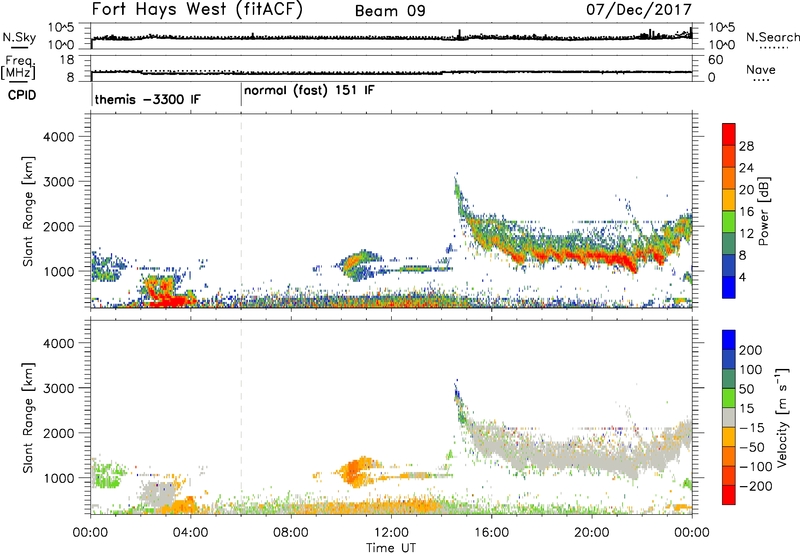Image resolution: width=800 pixels, height=554 pixels.
Task: Click the "N.Search" legend label
Action: (772, 37)
